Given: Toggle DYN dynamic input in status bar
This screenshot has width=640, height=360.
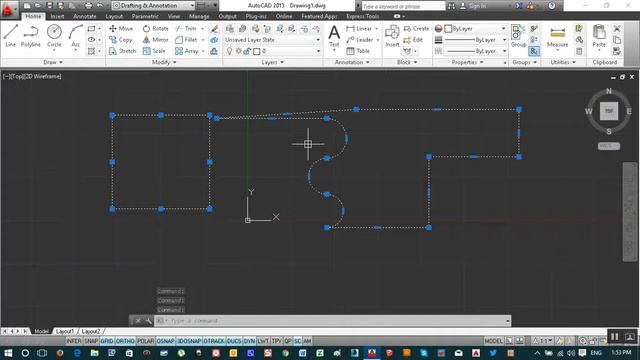Looking at the screenshot, I should [x=249, y=341].
